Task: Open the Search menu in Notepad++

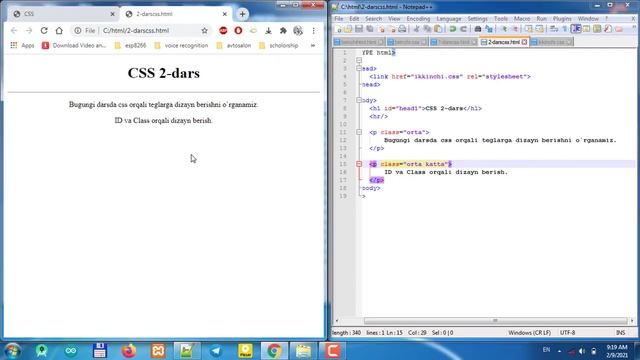Action: click(x=373, y=19)
